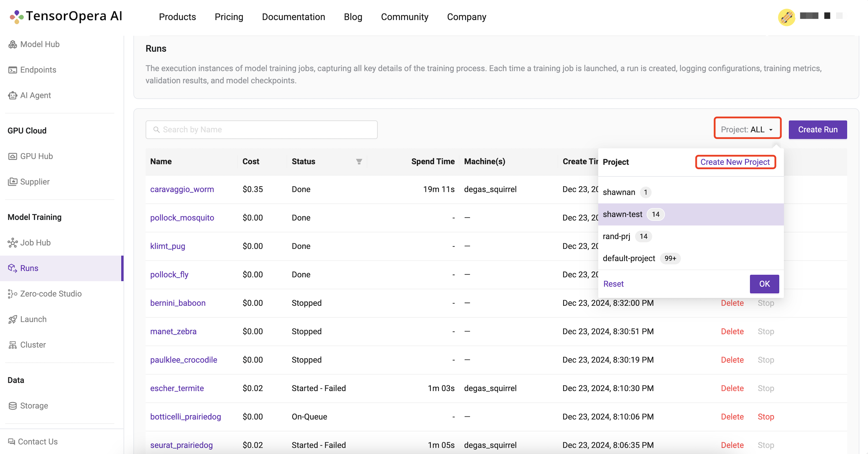This screenshot has width=868, height=454.
Task: Open the botticelli_prairiedog run
Action: pos(185,417)
